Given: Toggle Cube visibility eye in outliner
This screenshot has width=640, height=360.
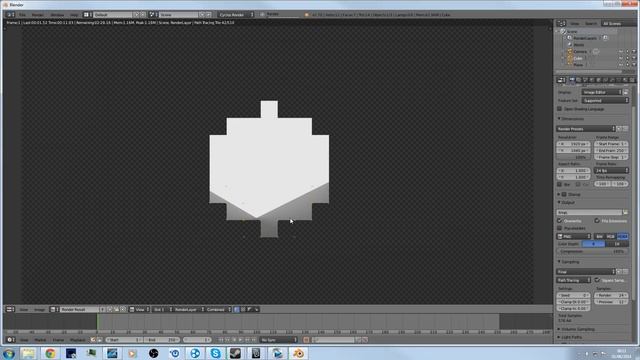Looking at the screenshot, I should pyautogui.click(x=621, y=58).
